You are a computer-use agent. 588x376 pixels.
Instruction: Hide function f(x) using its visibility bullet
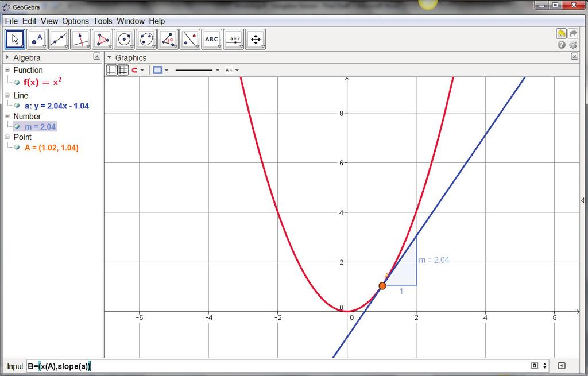click(17, 83)
